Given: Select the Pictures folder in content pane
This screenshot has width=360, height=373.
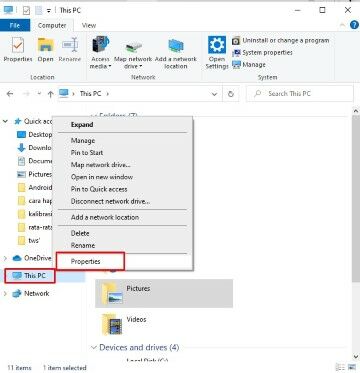Looking at the screenshot, I should (x=164, y=293).
